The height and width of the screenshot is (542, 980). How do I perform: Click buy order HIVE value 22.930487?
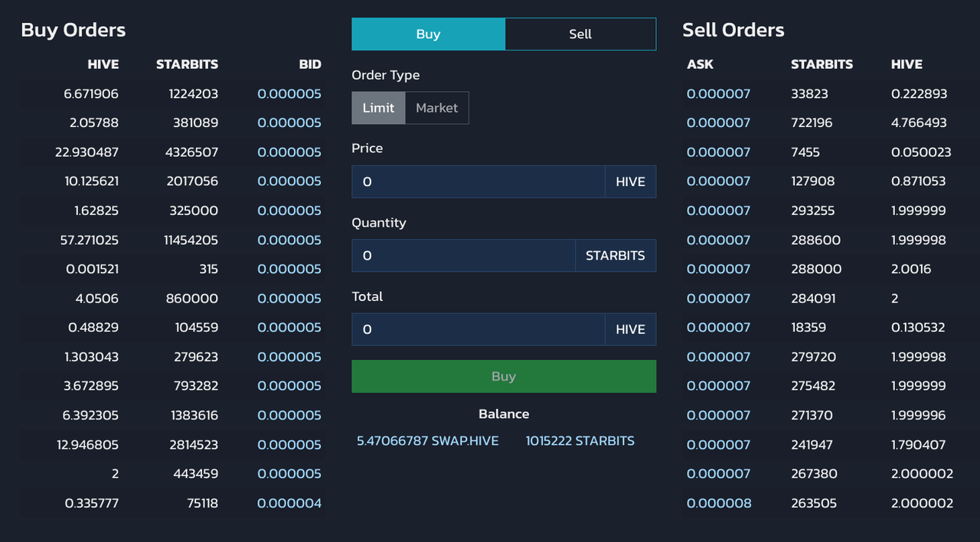[x=87, y=152]
